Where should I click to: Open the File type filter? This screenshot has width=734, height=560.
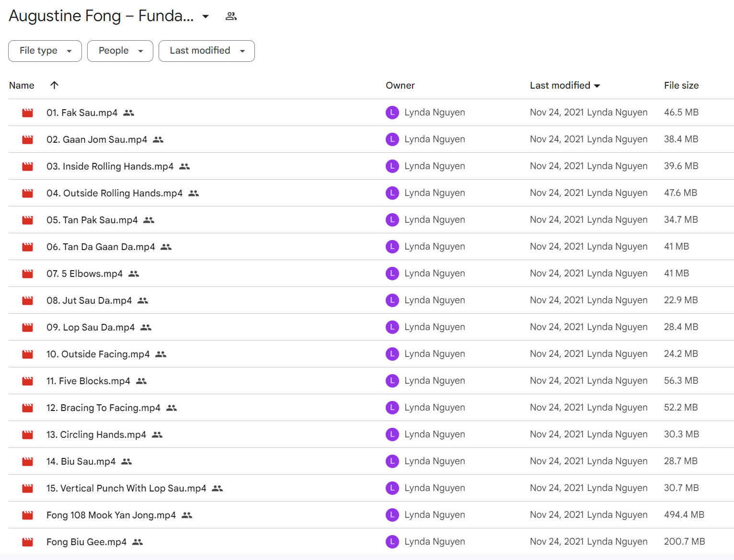point(45,51)
